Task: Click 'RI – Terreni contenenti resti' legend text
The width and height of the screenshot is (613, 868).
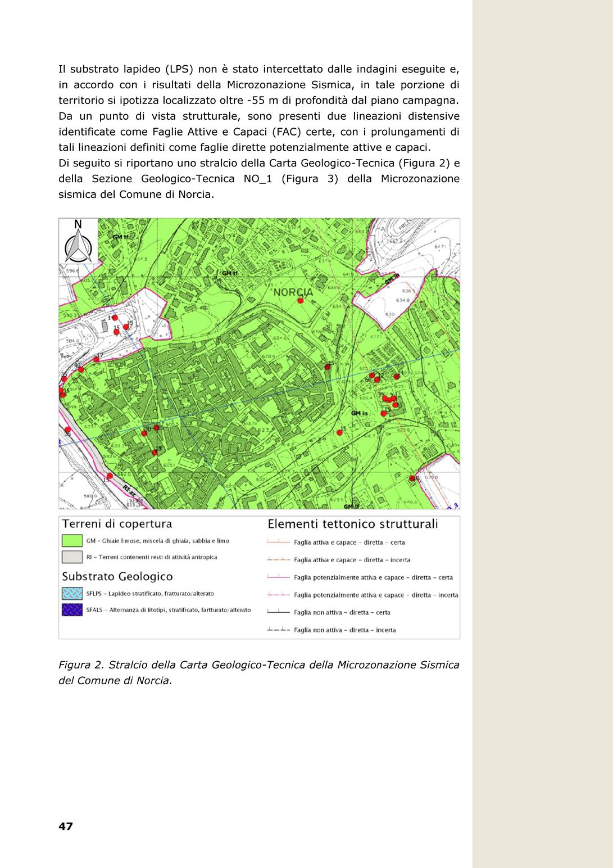Action: coord(152,557)
